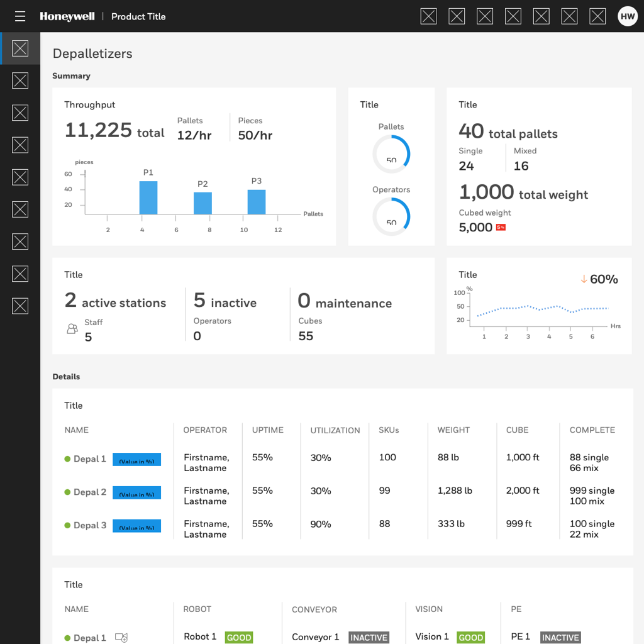
Task: Click the first placeholder icon in the top header
Action: coord(428,16)
